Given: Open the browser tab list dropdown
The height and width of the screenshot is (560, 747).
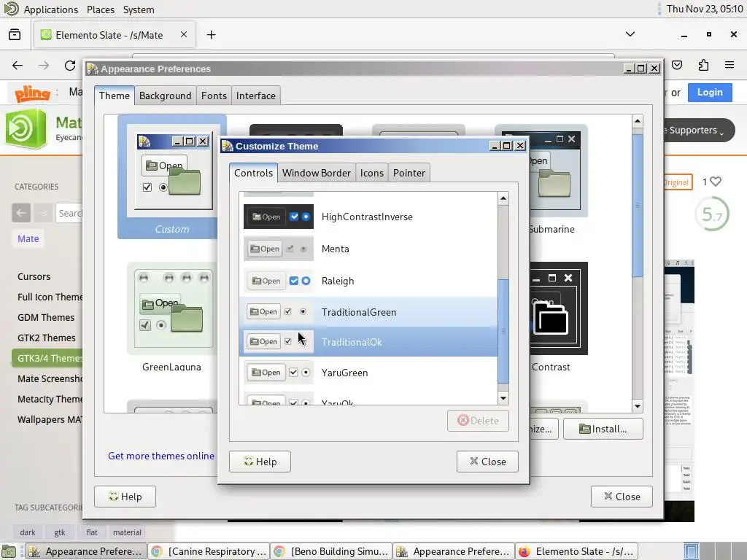Looking at the screenshot, I should tap(630, 34).
